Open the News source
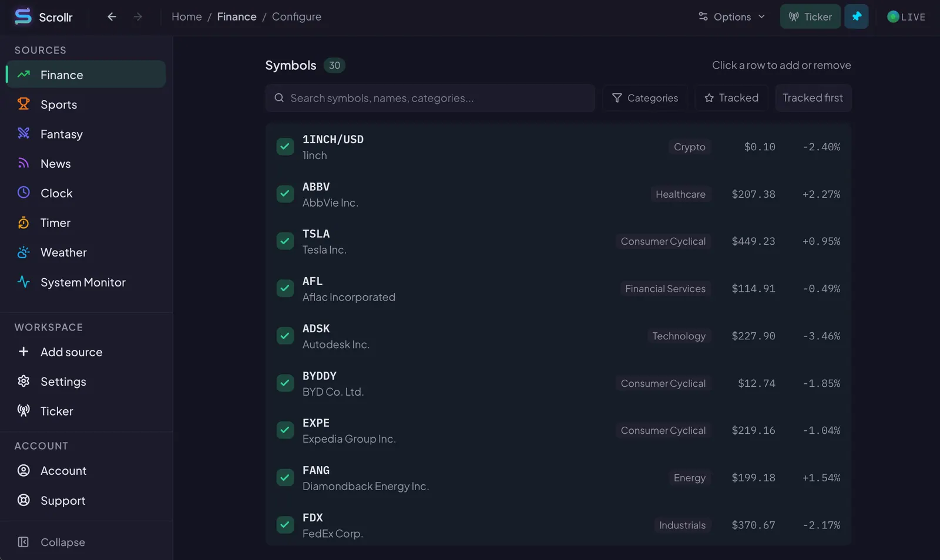This screenshot has width=940, height=560. coord(86,163)
